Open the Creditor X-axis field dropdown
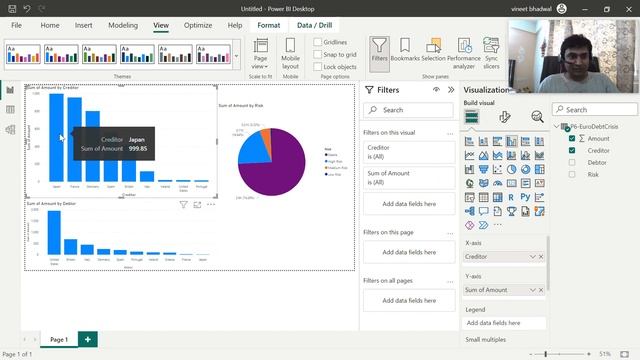The height and width of the screenshot is (360, 640). 532,257
